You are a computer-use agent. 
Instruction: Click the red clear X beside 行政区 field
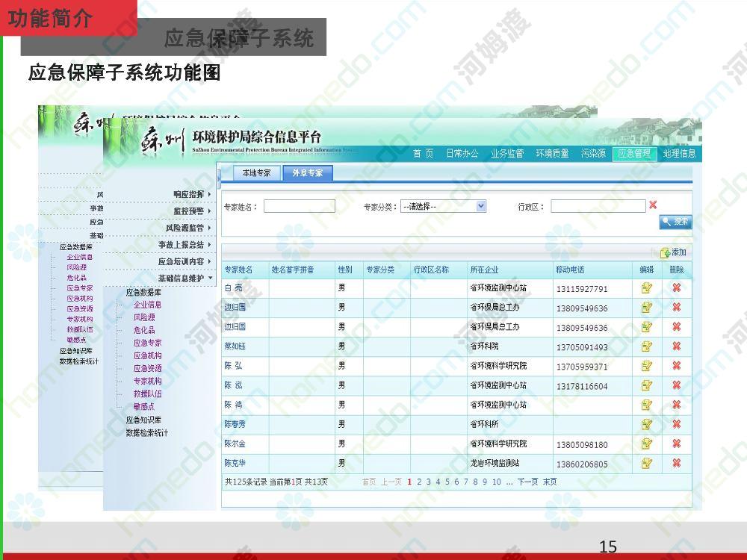pyautogui.click(x=653, y=205)
